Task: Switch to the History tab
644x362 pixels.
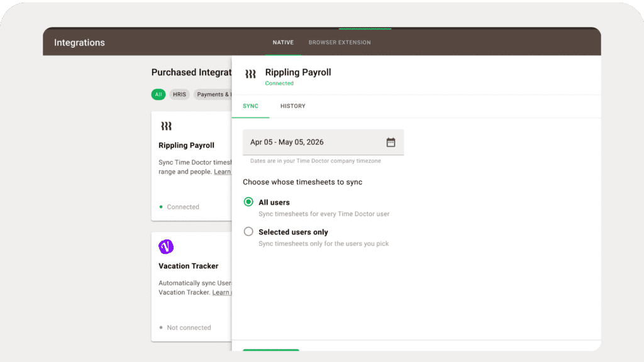Action: coord(293,106)
